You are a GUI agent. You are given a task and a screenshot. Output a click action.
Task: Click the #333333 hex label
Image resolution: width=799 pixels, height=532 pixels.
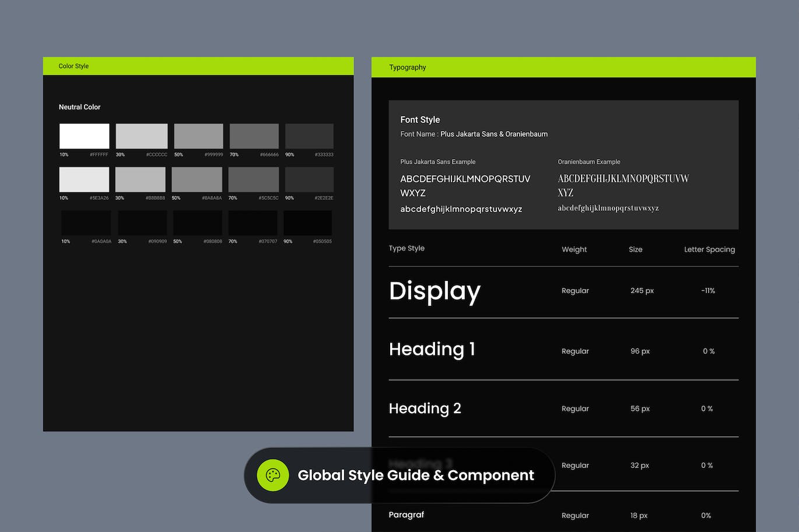[324, 154]
